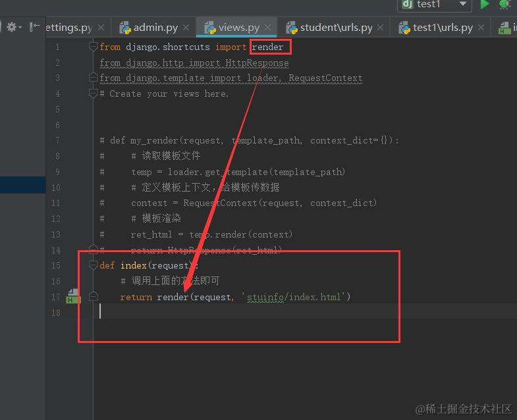
Task: Click the HTML template gutter icon on line 17
Action: click(73, 296)
